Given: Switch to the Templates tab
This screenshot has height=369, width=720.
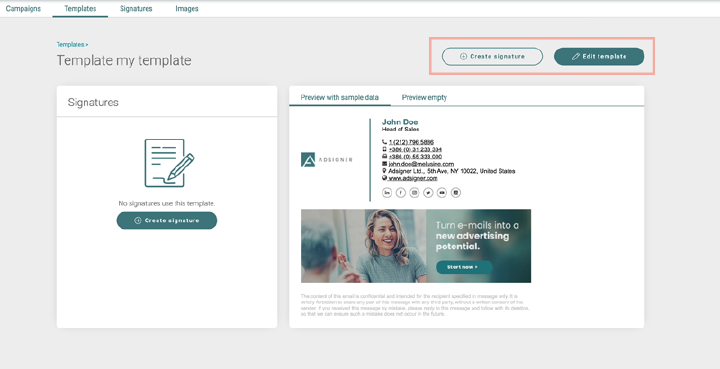Looking at the screenshot, I should click(x=80, y=9).
